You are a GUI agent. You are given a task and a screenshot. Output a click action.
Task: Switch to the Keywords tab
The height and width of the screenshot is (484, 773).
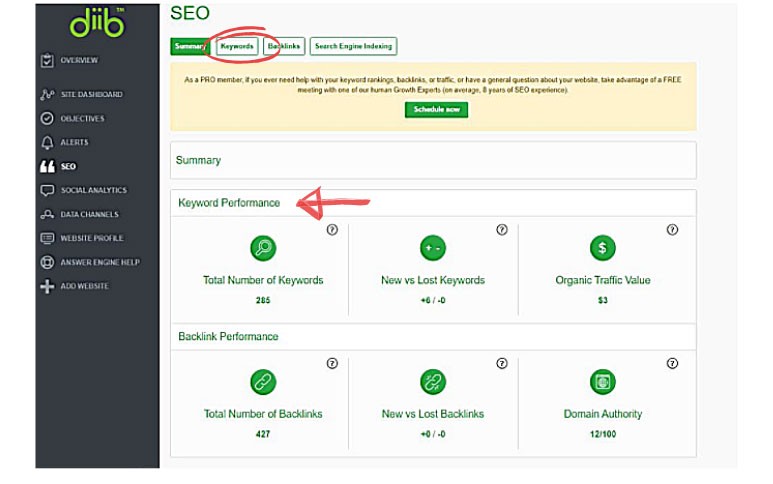[237, 46]
